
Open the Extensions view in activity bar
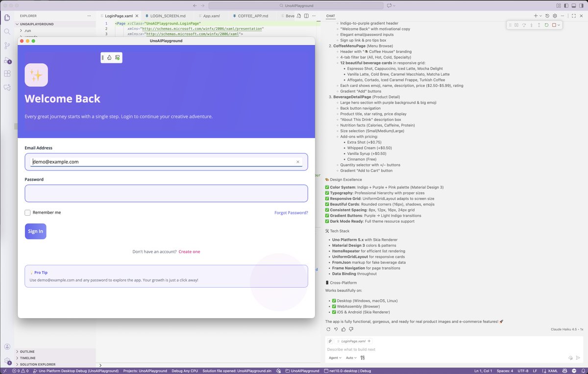[x=7, y=74]
